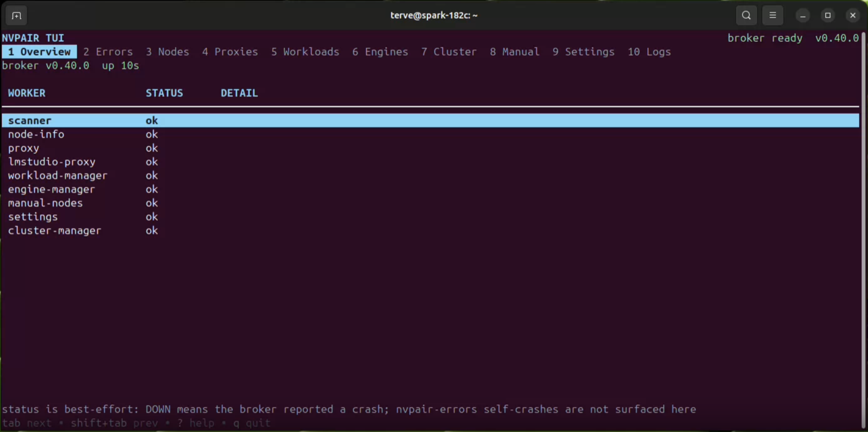Click the NVPAIR TUI title text

coord(33,38)
